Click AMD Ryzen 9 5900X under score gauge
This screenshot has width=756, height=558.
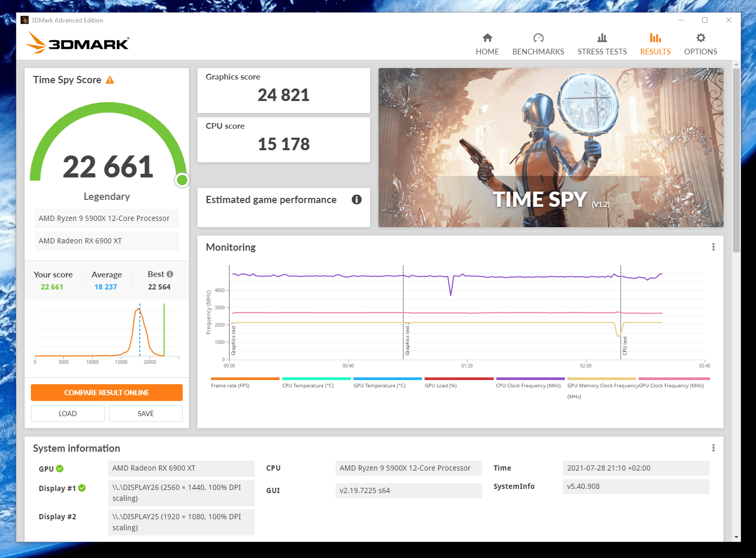(107, 218)
